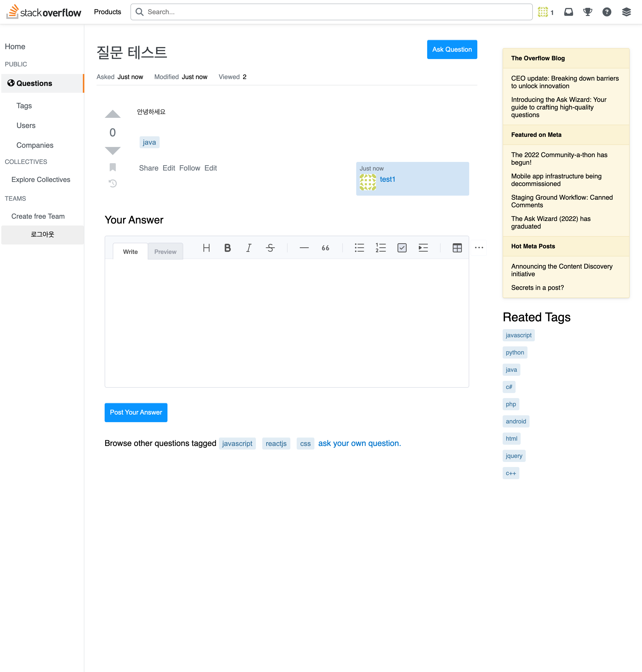
Task: Open Companies in sidebar
Action: click(x=35, y=145)
